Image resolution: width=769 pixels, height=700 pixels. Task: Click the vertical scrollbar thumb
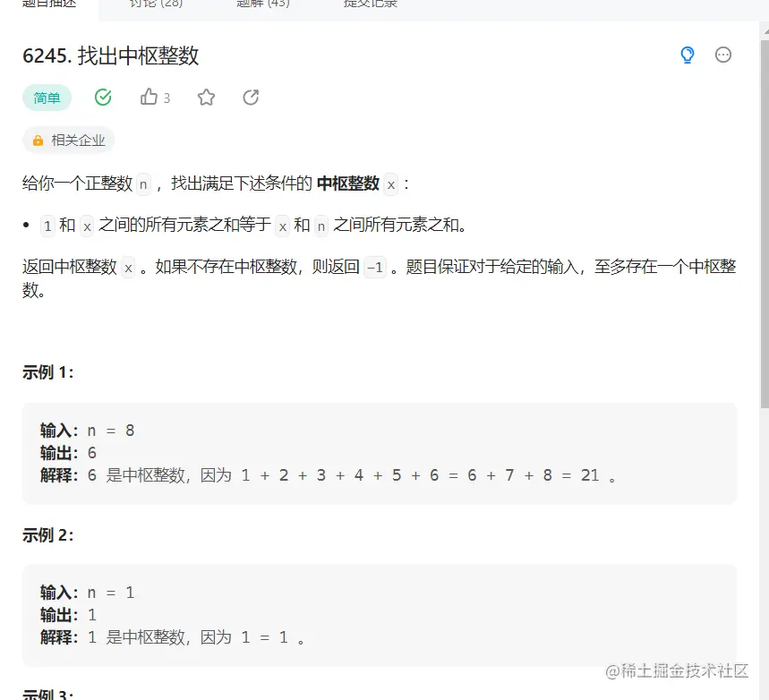[765, 224]
